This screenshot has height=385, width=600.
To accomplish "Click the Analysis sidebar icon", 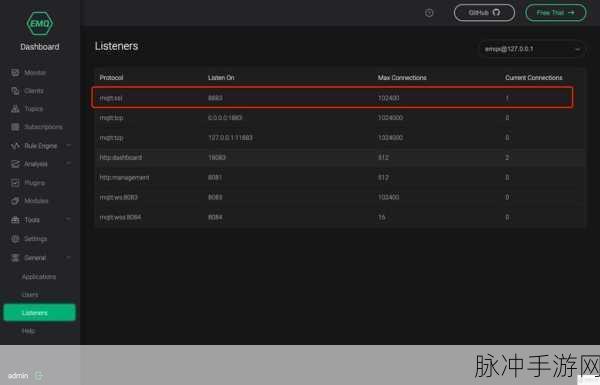I will [15, 164].
